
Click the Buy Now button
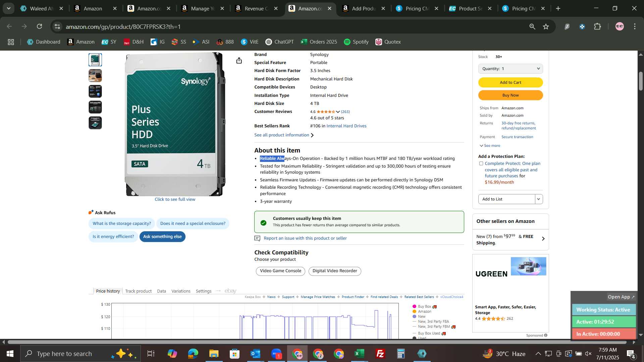coord(511,95)
